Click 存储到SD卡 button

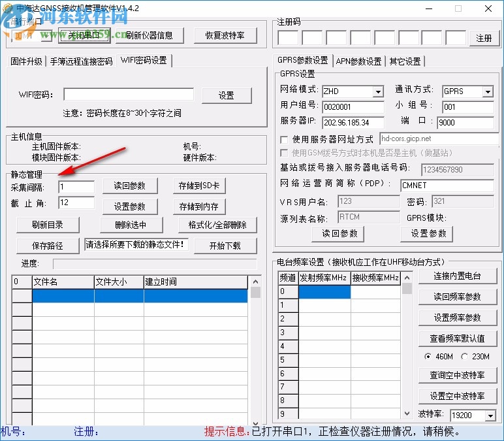coord(199,186)
